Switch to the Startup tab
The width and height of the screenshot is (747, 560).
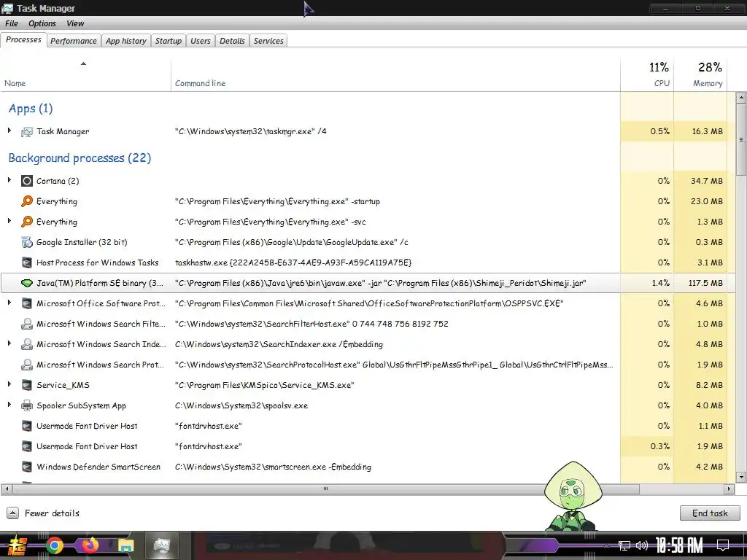pyautogui.click(x=169, y=41)
